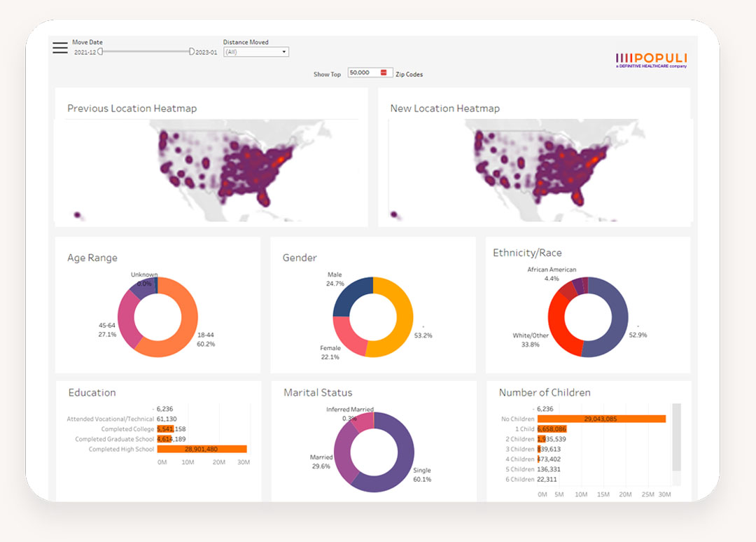Click the Move Date slider start handle
The image size is (756, 542).
tap(100, 51)
